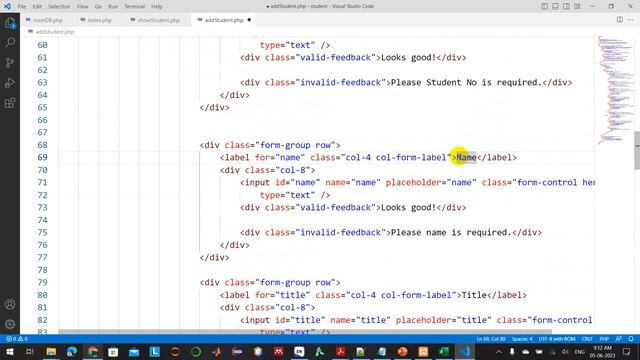
Task: Open the Run and Debug view
Action: tap(10, 82)
